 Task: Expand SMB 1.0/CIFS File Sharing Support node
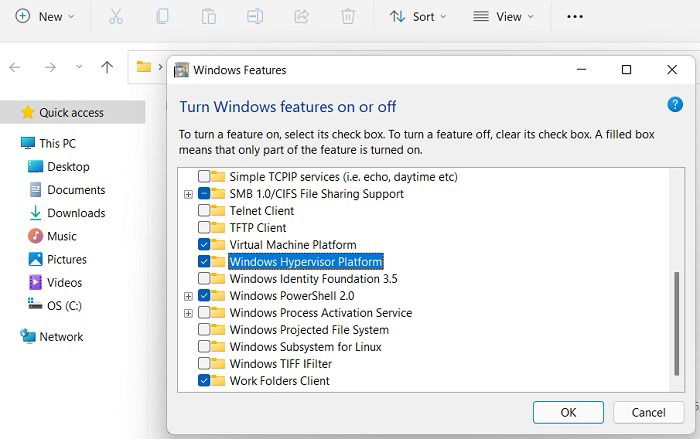tap(188, 194)
